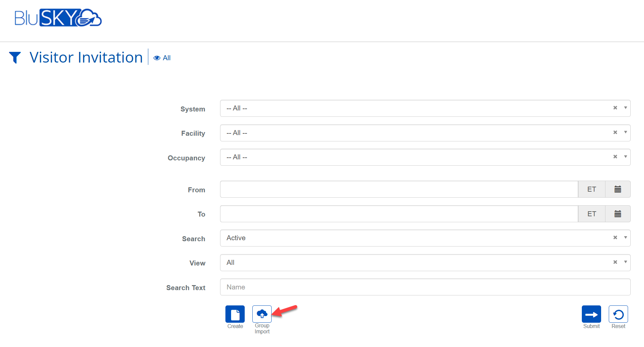The height and width of the screenshot is (347, 644).
Task: Clear the Search Active selection
Action: pos(615,238)
